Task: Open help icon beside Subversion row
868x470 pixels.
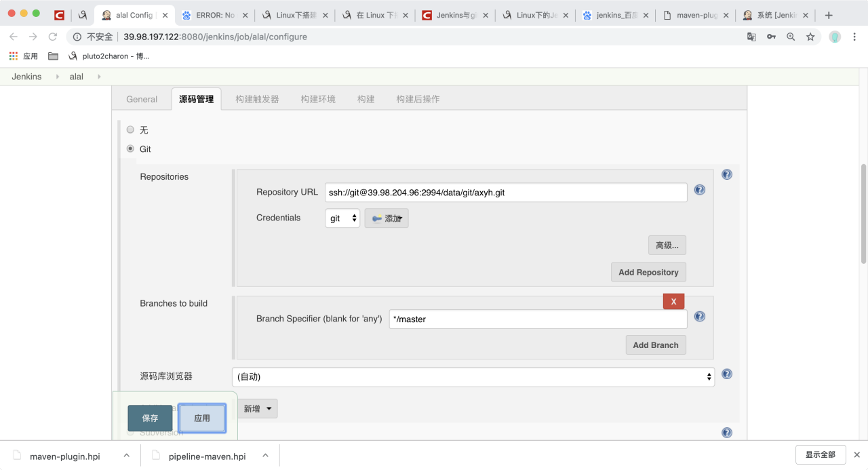Action: (x=727, y=433)
